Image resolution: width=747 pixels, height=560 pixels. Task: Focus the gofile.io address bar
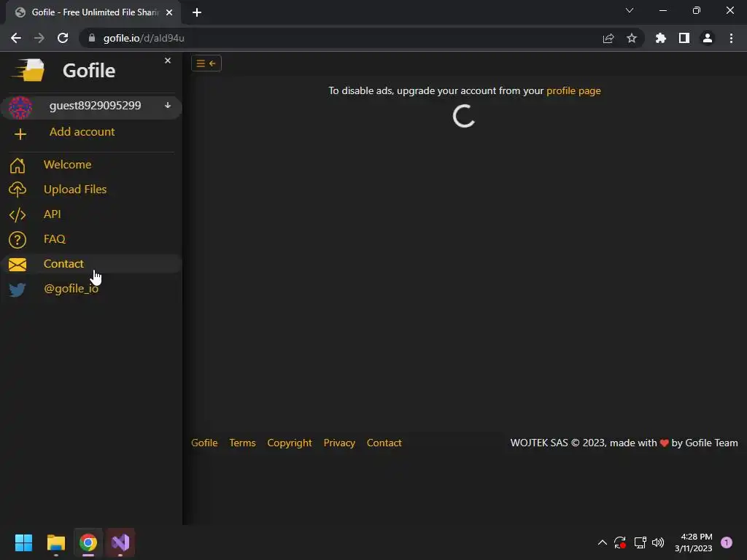[x=343, y=38]
